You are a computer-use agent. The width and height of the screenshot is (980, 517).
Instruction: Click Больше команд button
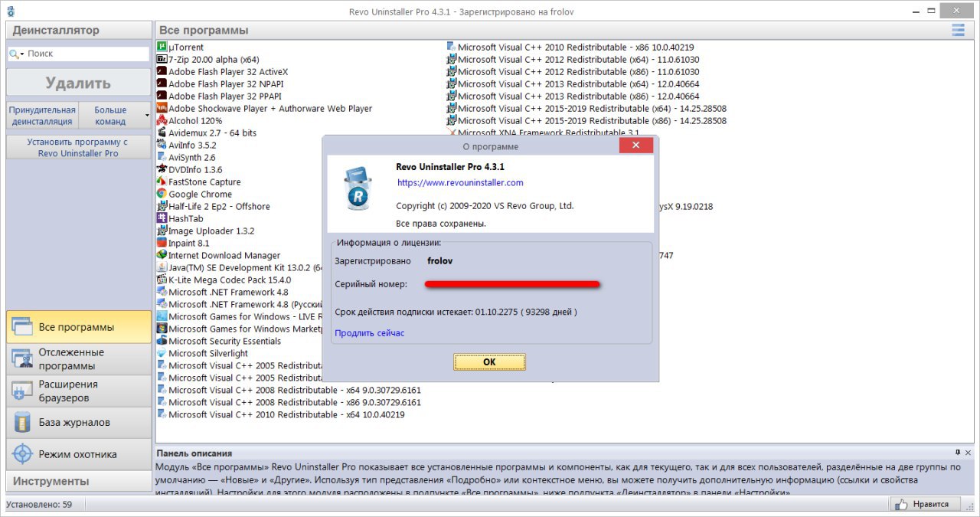(110, 116)
